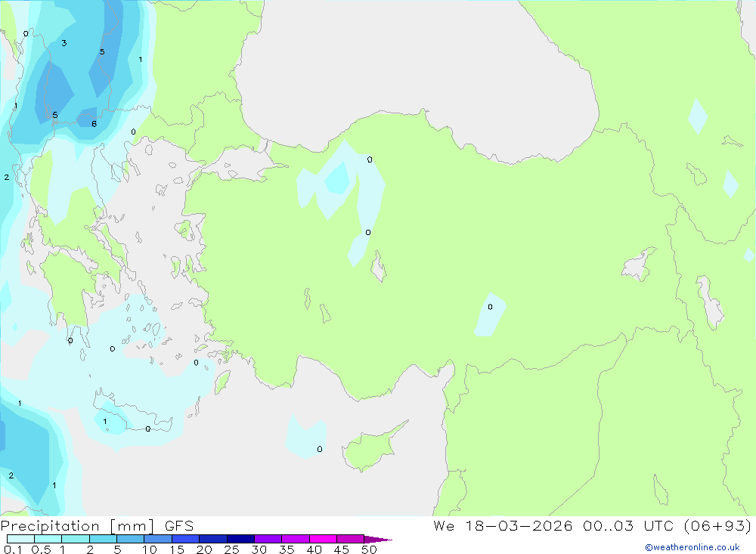Click the '6' precipitation value on map

coord(94,124)
